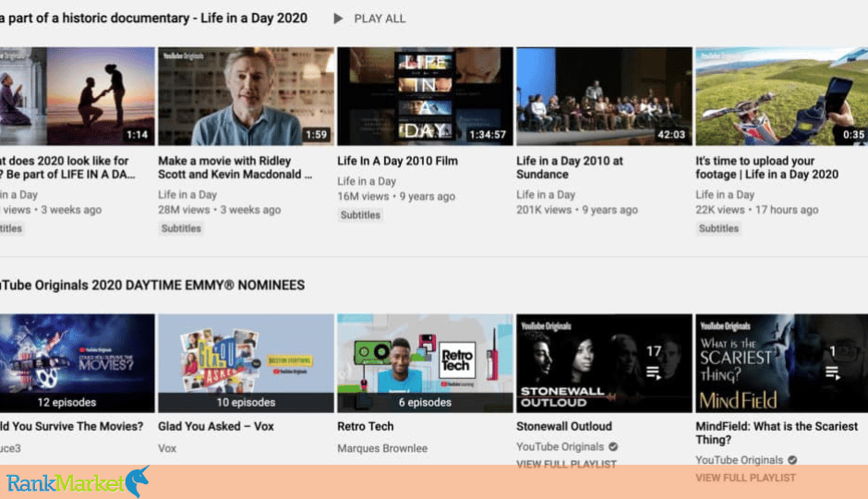The width and height of the screenshot is (868, 499).
Task: Open the Ridley Scott video thumbnail
Action: pos(246,96)
